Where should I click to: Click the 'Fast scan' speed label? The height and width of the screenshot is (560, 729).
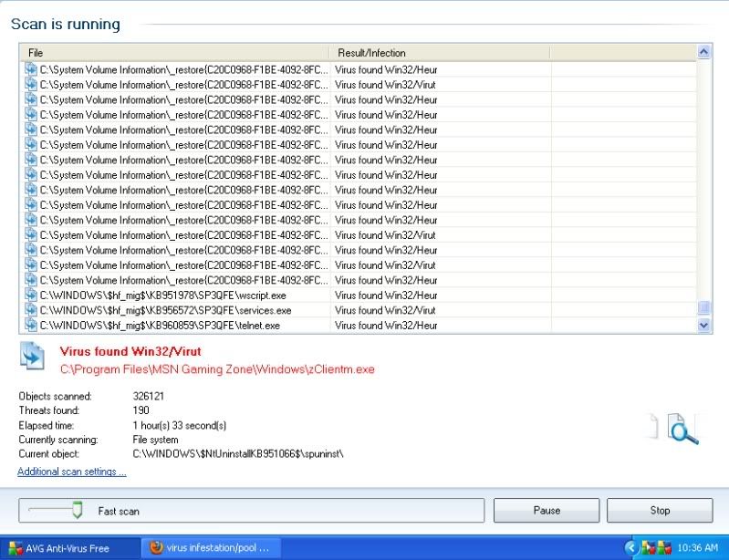[119, 511]
